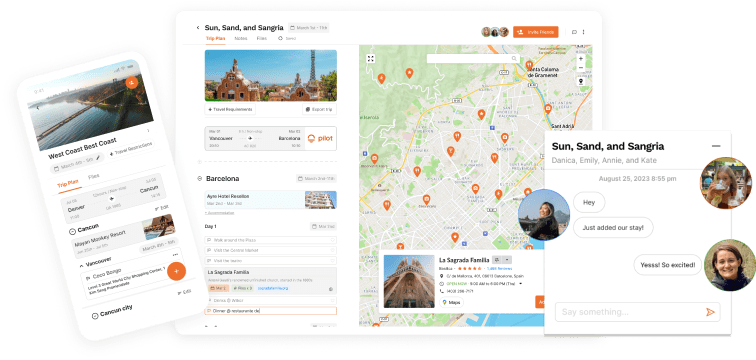
Task: Open the Barcelona section date range picker
Action: (316, 179)
